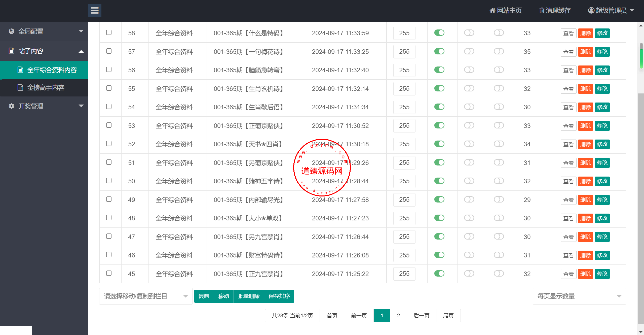Click the sort order field 255 in row 57

(404, 52)
